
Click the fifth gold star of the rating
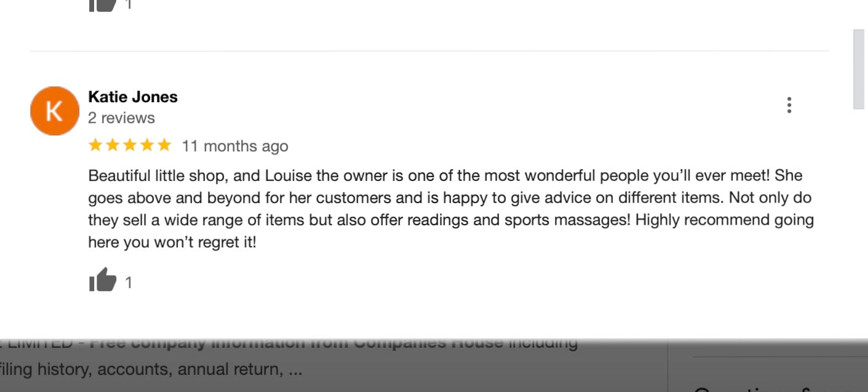tap(164, 145)
